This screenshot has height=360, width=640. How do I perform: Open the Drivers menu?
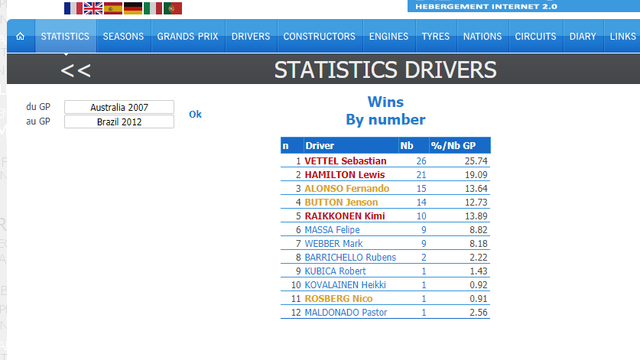(251, 36)
